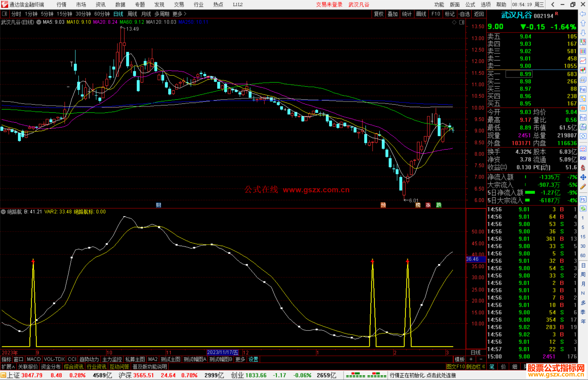Screen dimensions: 588x380
Task: Expand 更多 period options in top bar
Action: tap(179, 14)
